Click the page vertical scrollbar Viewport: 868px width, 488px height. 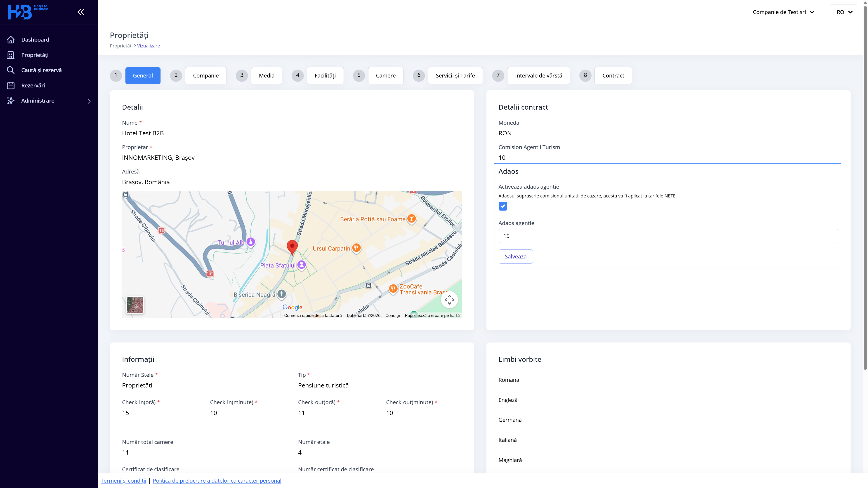tap(865, 185)
